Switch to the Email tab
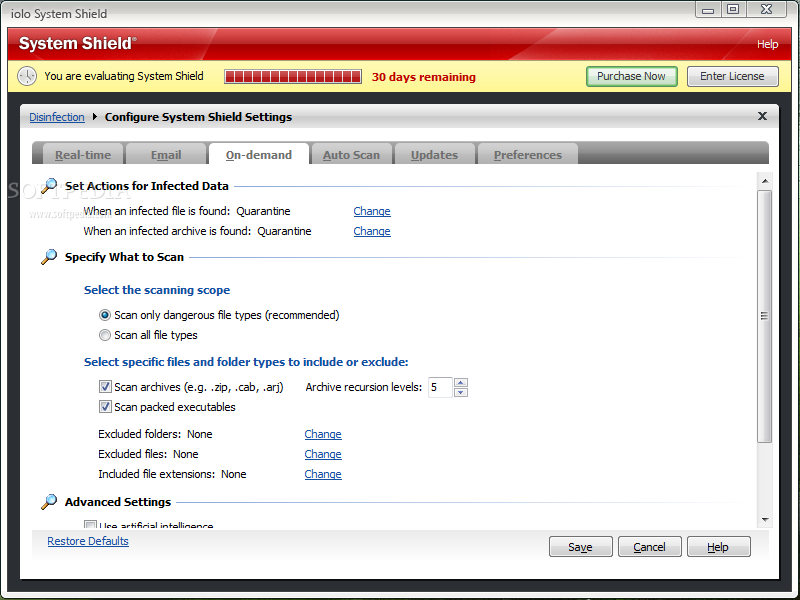This screenshot has width=800, height=600. pyautogui.click(x=166, y=155)
